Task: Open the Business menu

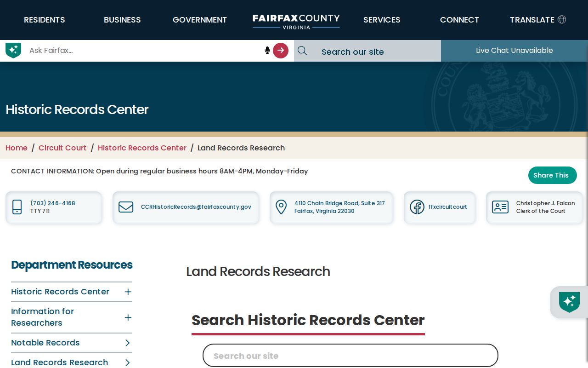Action: click(x=122, y=20)
